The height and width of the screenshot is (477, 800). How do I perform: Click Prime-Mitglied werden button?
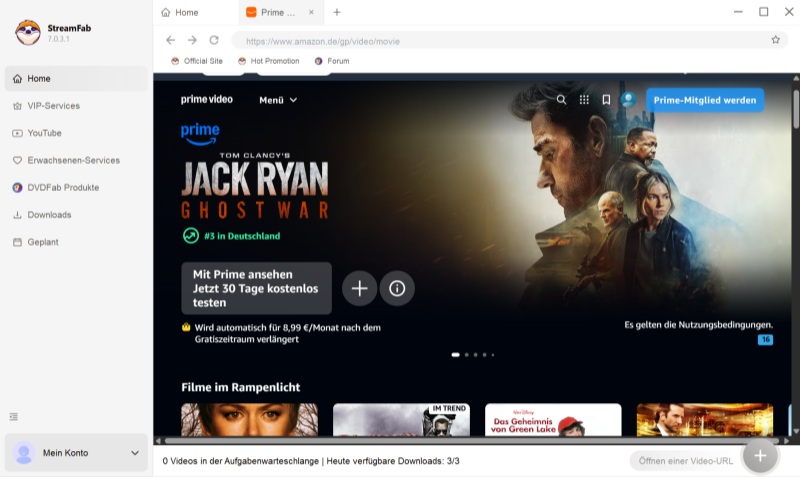coord(705,100)
